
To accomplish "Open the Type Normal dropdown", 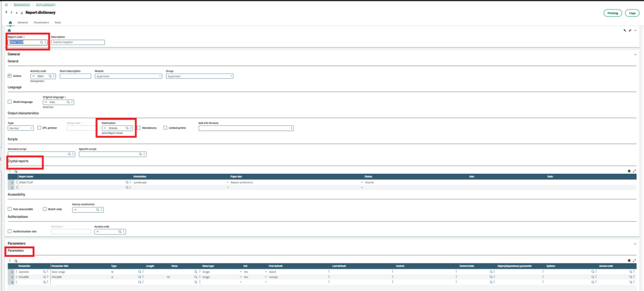I will point(21,128).
